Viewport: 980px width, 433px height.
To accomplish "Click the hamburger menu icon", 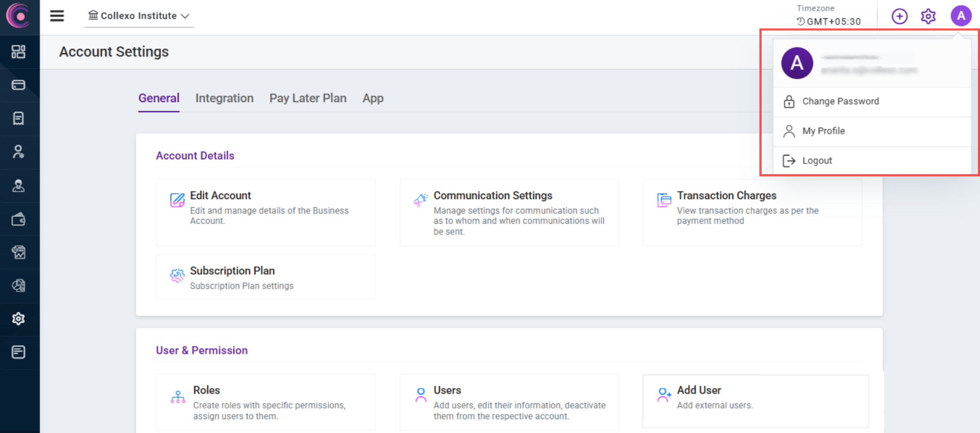I will coord(57,16).
